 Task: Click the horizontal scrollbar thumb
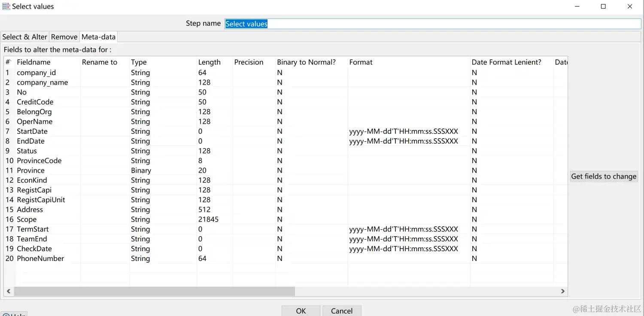tap(155, 291)
